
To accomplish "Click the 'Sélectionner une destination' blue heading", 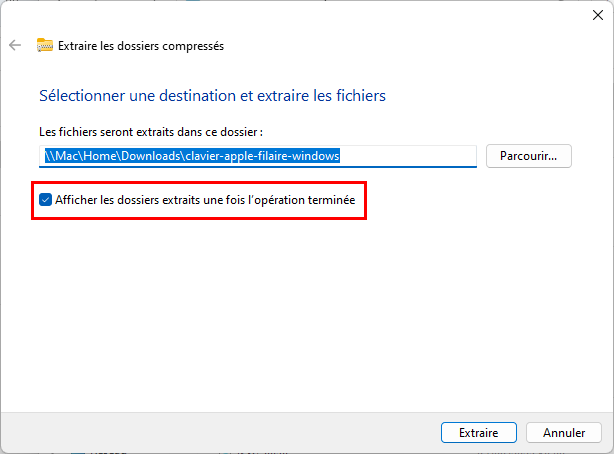I will click(212, 96).
